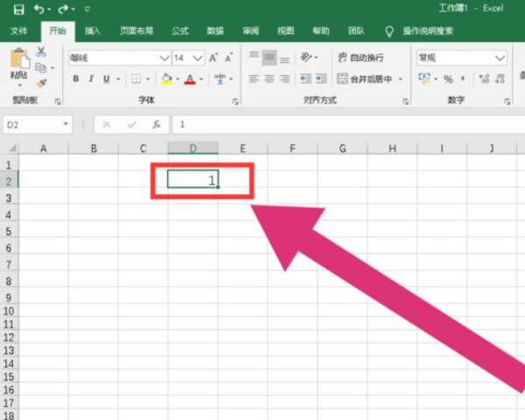Toggle Underline formatting

coord(107,79)
